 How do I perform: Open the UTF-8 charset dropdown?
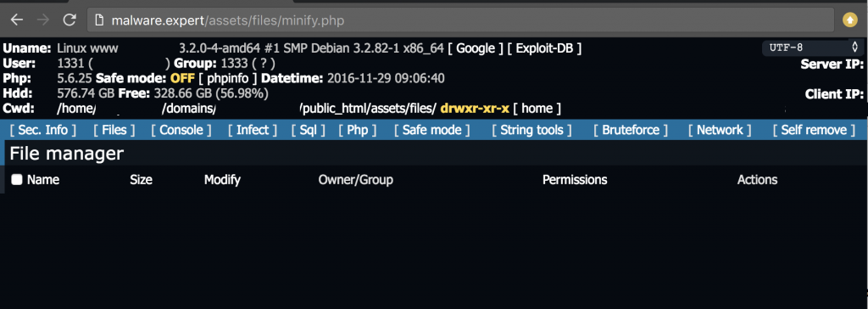coord(813,48)
